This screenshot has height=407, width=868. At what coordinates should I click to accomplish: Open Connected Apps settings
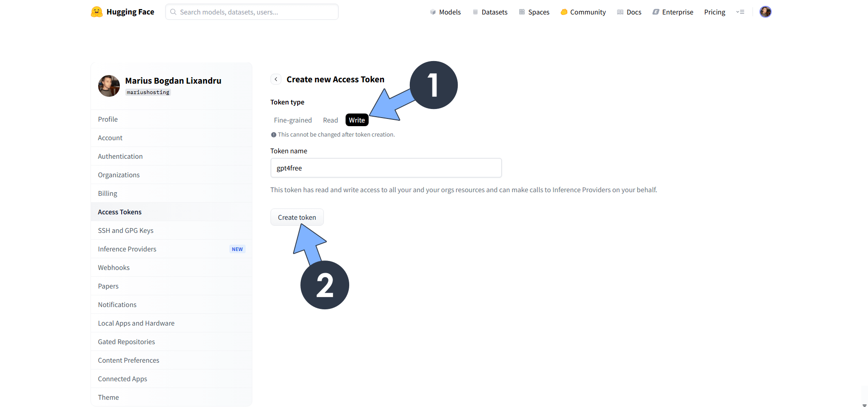point(171,379)
